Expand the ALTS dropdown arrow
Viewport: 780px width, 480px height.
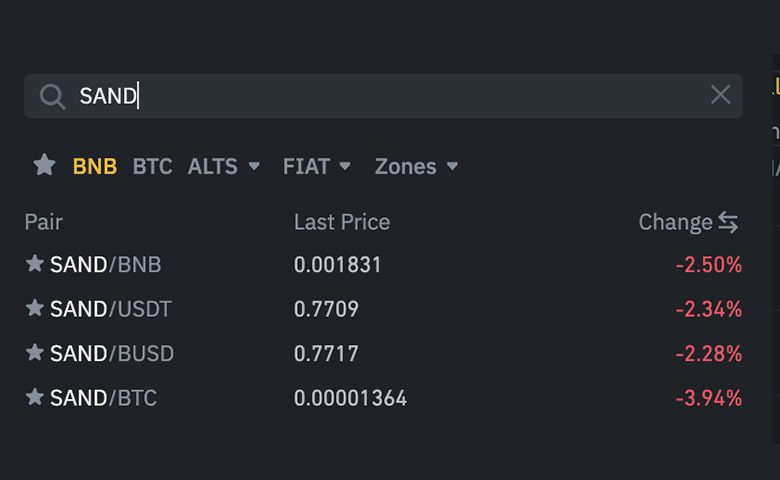(254, 166)
